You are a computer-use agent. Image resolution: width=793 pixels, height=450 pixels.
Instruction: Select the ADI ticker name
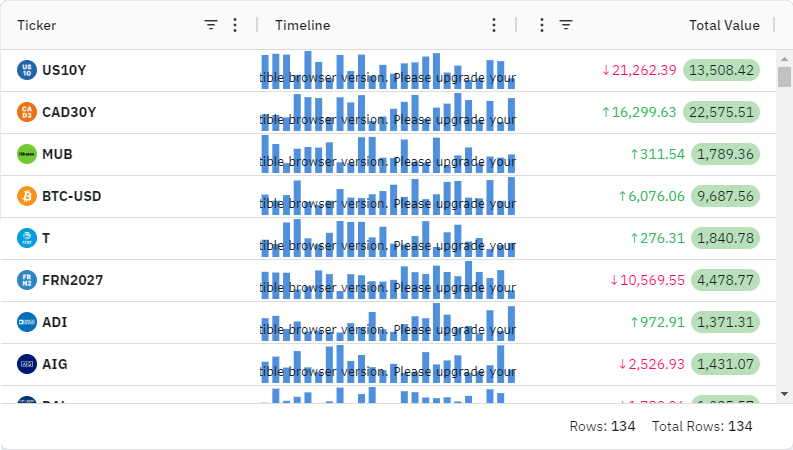click(55, 322)
